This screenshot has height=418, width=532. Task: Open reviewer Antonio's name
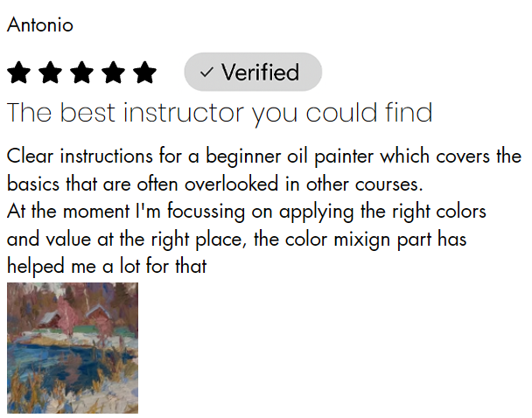(x=40, y=24)
